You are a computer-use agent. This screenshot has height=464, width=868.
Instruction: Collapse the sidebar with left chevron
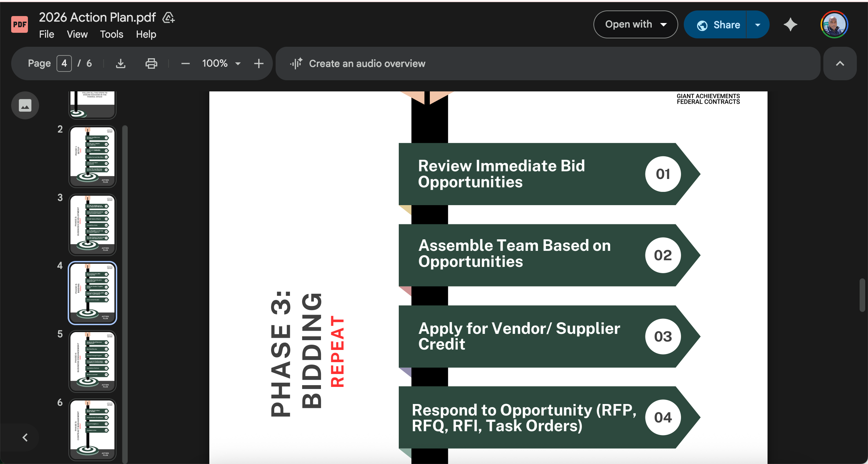(25, 437)
